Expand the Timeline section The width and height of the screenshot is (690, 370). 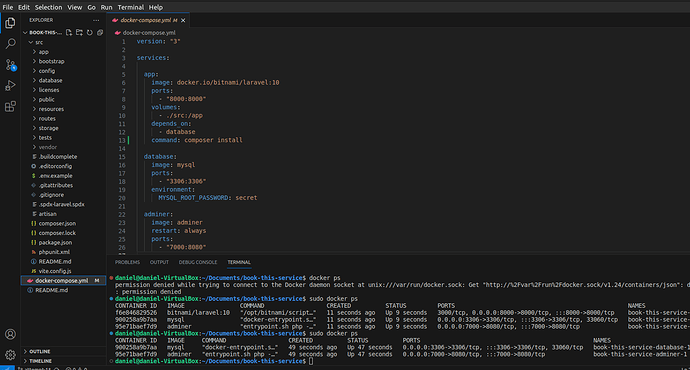[64, 361]
